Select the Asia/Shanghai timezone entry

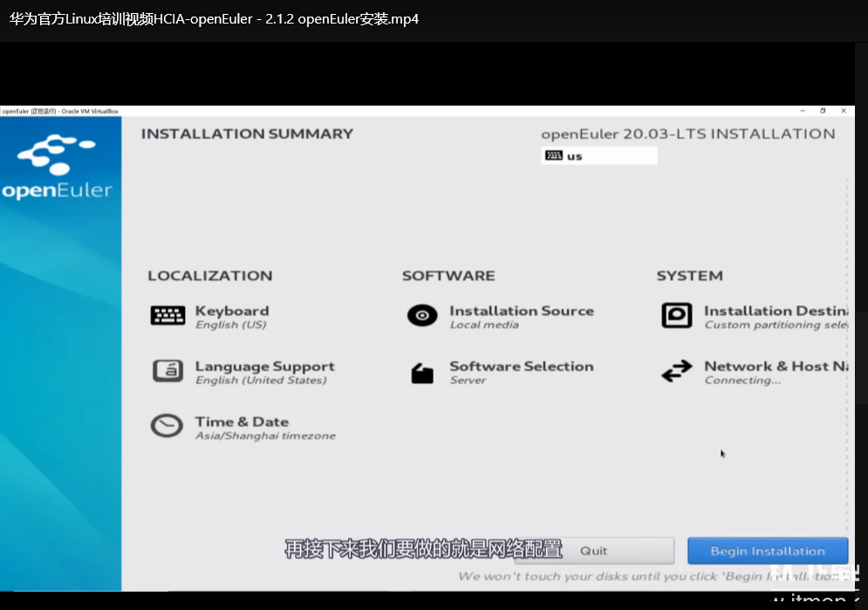(265, 435)
